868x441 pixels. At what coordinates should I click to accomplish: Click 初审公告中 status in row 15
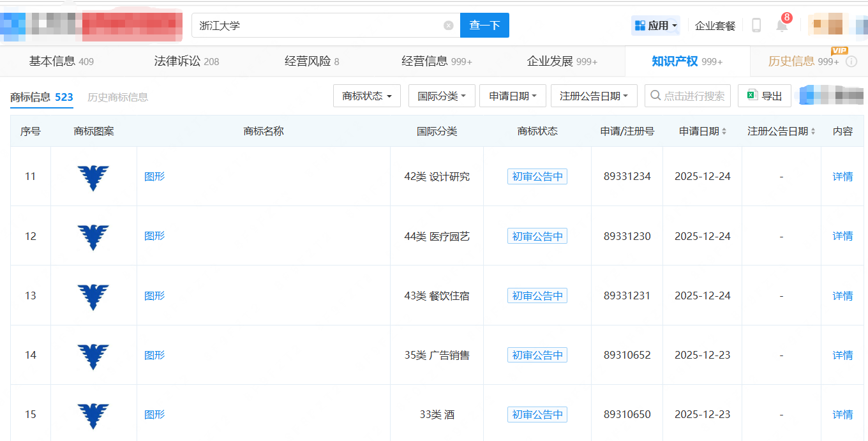click(537, 414)
